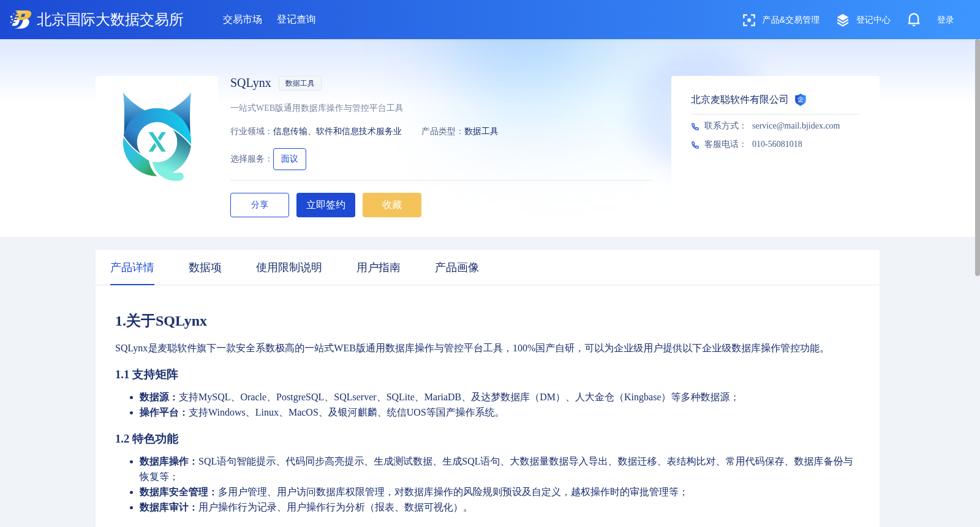Click the SQLynx product logo image
The height and width of the screenshot is (527, 980).
157,137
